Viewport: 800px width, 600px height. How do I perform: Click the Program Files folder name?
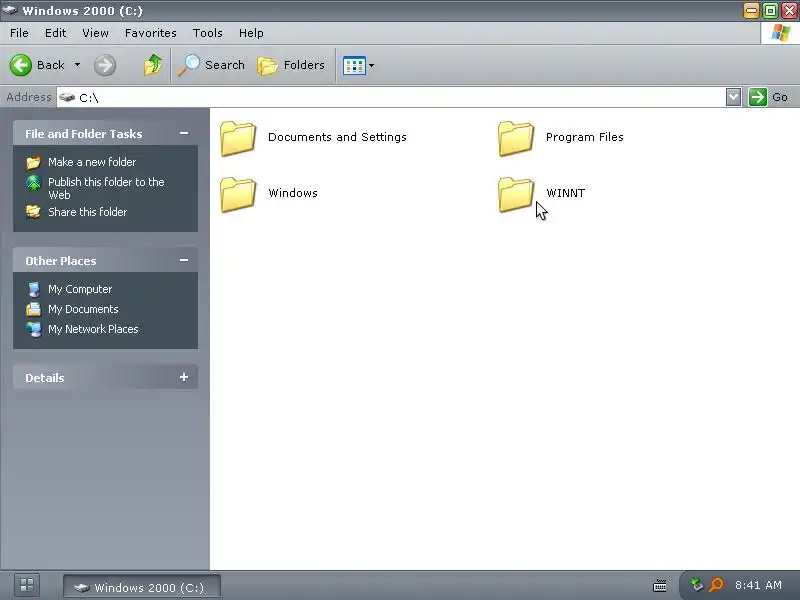[585, 137]
